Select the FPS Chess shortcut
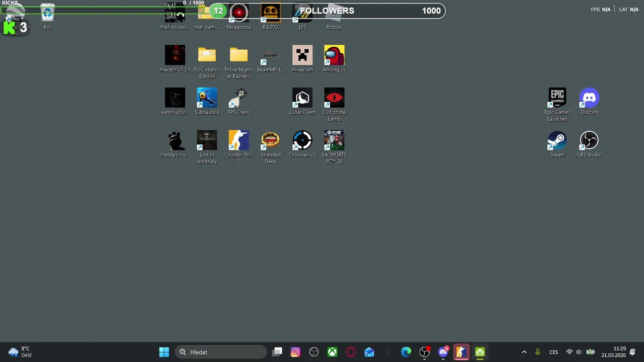This screenshot has width=644, height=362. [x=238, y=102]
